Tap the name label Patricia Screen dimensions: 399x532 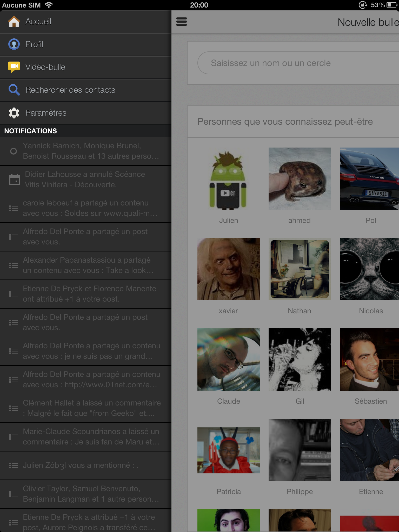coord(229,492)
